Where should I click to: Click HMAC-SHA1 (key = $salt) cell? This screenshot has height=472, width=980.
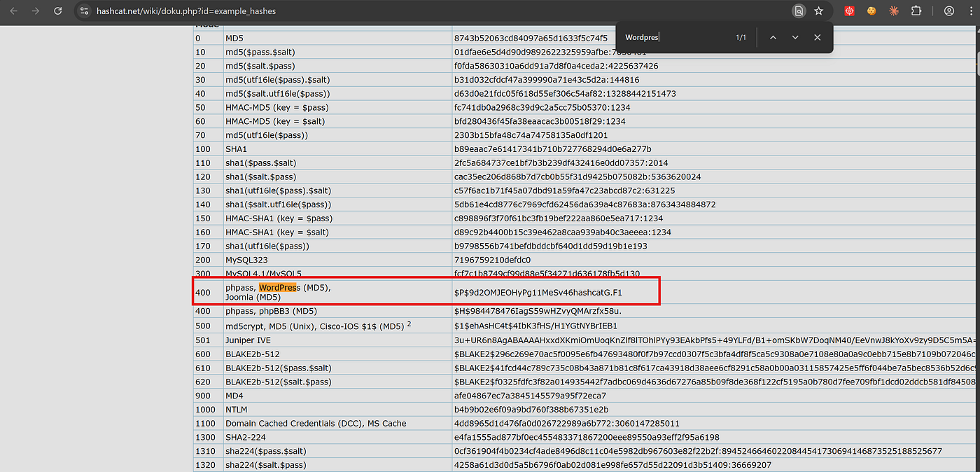tap(337, 232)
